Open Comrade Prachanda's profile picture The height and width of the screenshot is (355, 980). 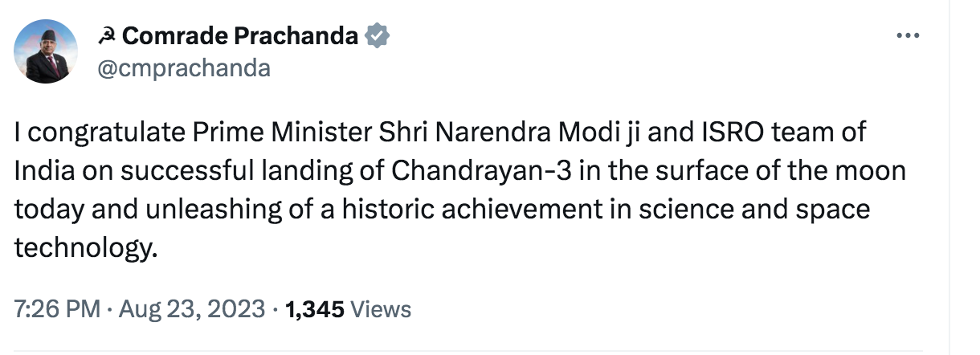(47, 51)
